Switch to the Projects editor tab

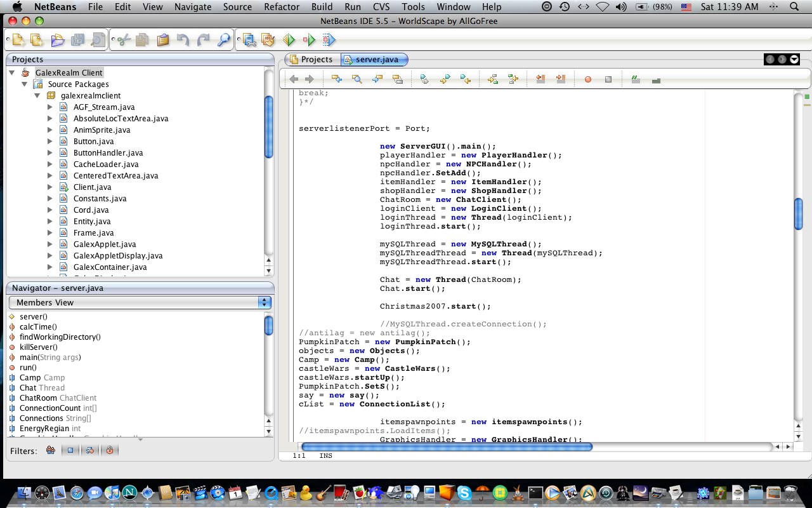(x=312, y=60)
